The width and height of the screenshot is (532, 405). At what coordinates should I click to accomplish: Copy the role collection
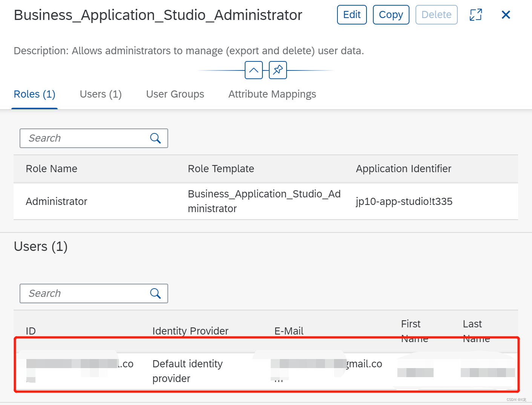(391, 15)
